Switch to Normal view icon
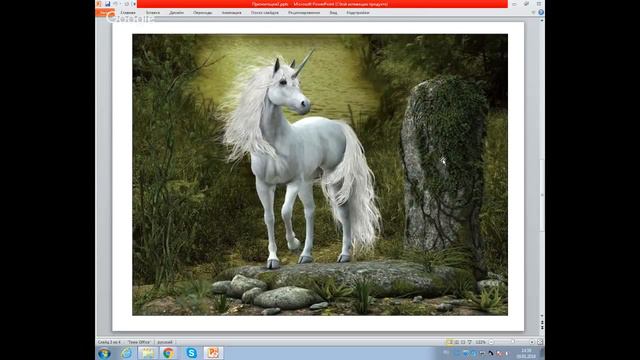This screenshot has height=360, width=640. pyautogui.click(x=449, y=342)
